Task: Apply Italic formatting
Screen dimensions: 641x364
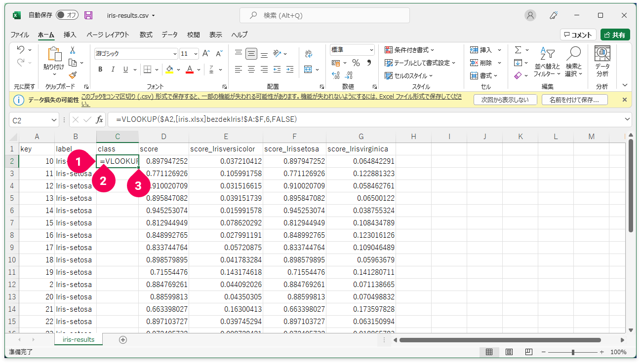Action: coord(113,70)
